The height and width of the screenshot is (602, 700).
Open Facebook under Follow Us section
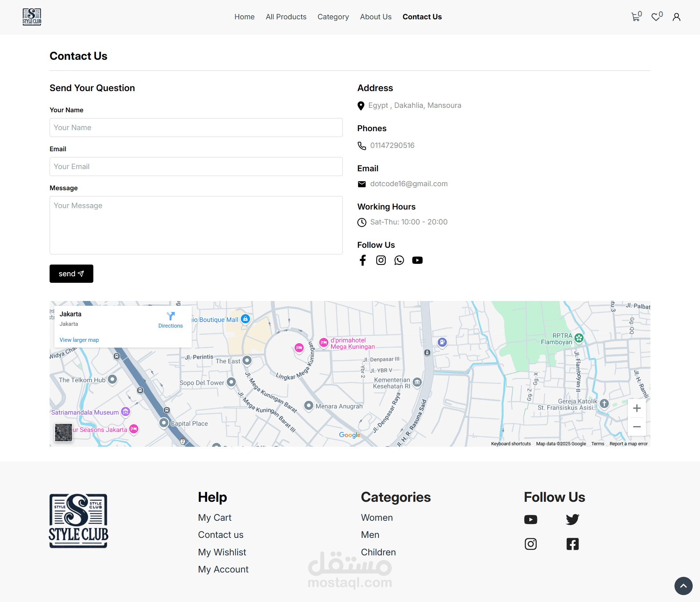pyautogui.click(x=362, y=260)
